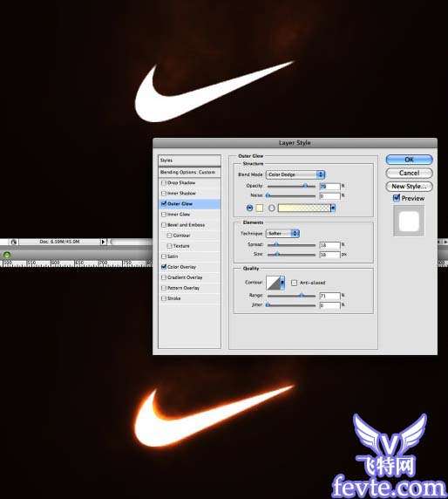
Task: Select the Color Overlay row label
Action: click(181, 267)
